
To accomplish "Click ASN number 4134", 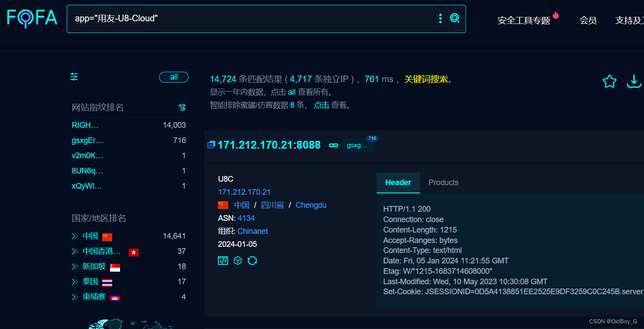I will point(246,218).
